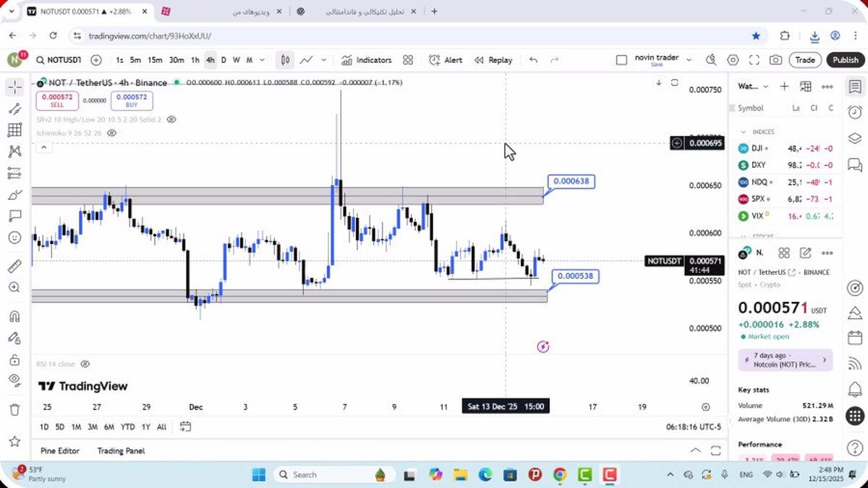The height and width of the screenshot is (488, 868).
Task: Switch to the 15m timeframe
Action: coord(155,60)
